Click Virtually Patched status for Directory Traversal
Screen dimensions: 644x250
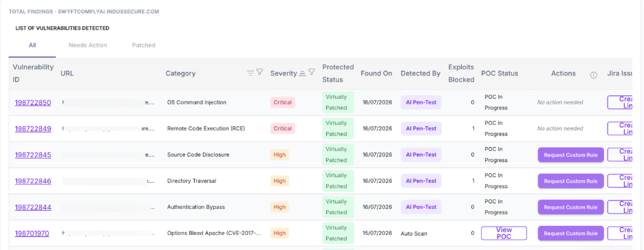point(338,181)
